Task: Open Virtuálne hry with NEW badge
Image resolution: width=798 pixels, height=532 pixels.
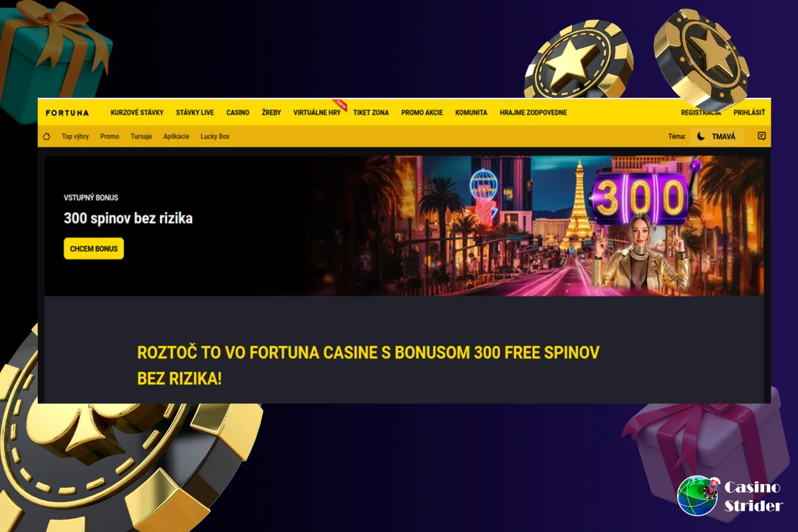Action: (317, 112)
